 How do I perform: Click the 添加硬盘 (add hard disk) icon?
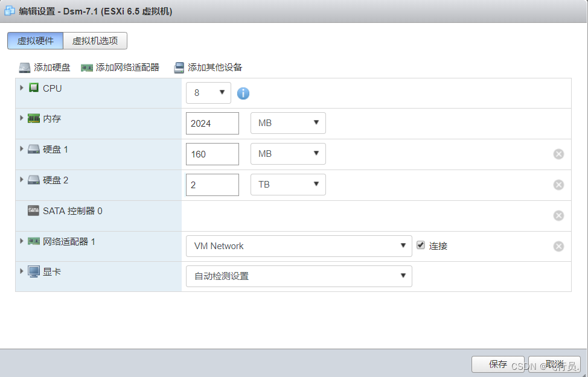pyautogui.click(x=25, y=68)
